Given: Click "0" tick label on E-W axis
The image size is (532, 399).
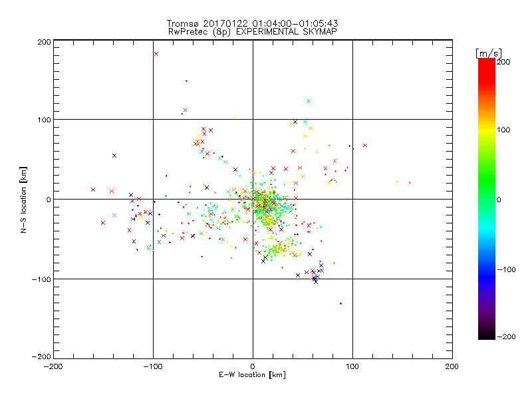Looking at the screenshot, I should point(253,366).
